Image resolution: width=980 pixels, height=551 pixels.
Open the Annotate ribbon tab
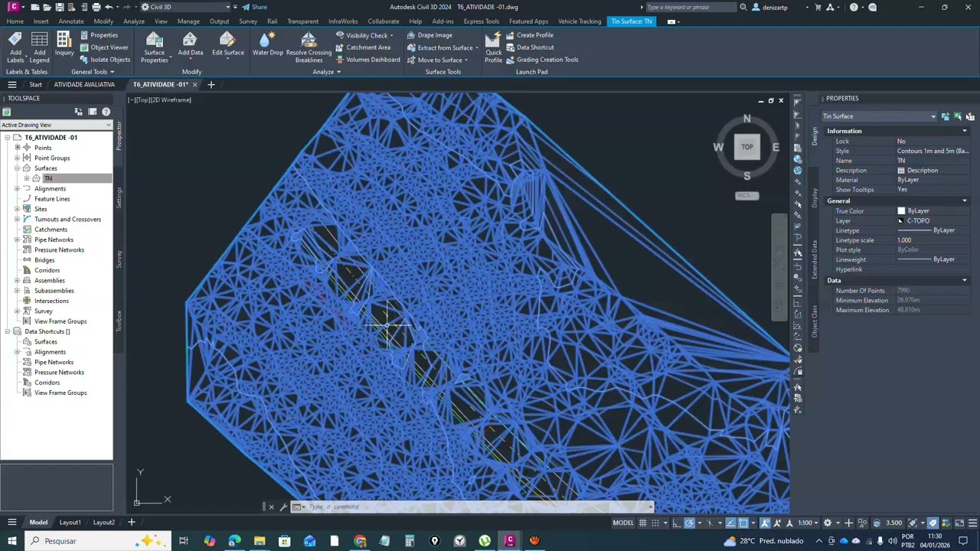(71, 21)
